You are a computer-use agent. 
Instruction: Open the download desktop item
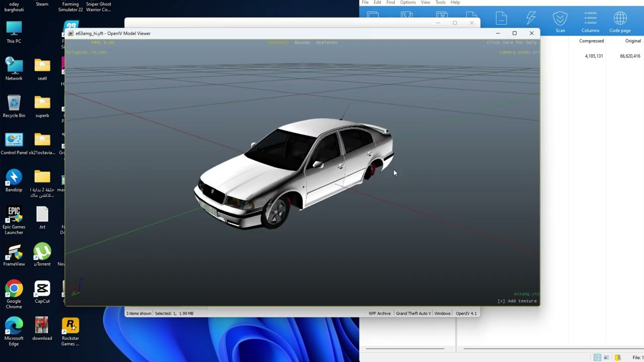(42, 329)
